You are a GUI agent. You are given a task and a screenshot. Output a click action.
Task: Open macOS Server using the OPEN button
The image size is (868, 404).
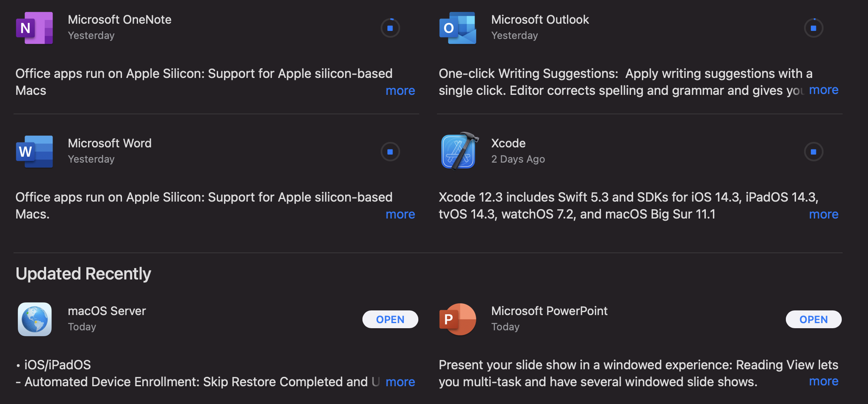pyautogui.click(x=390, y=319)
